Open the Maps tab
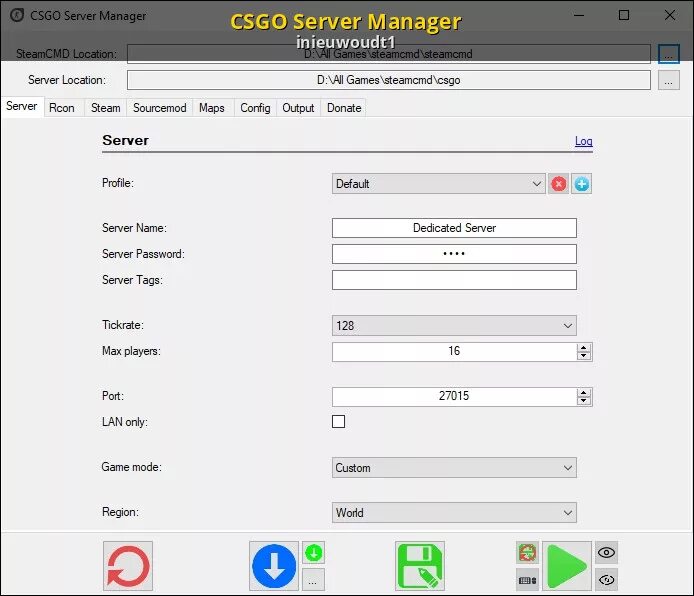The height and width of the screenshot is (596, 694). [212, 108]
